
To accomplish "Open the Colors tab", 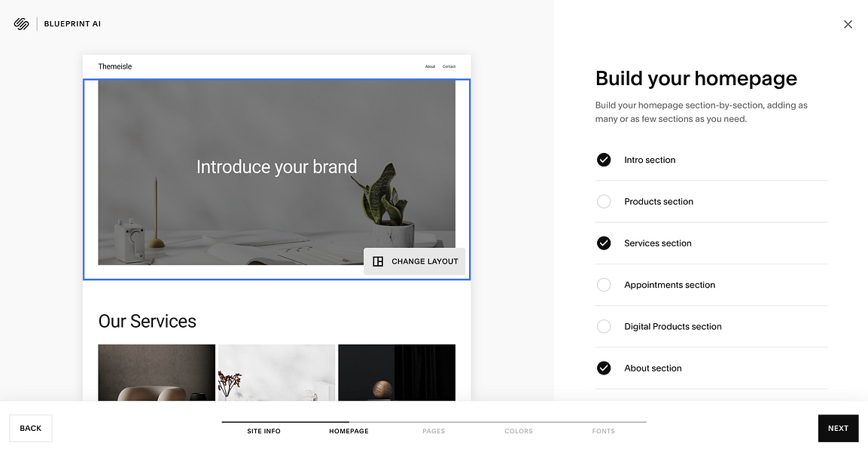I will point(519,431).
